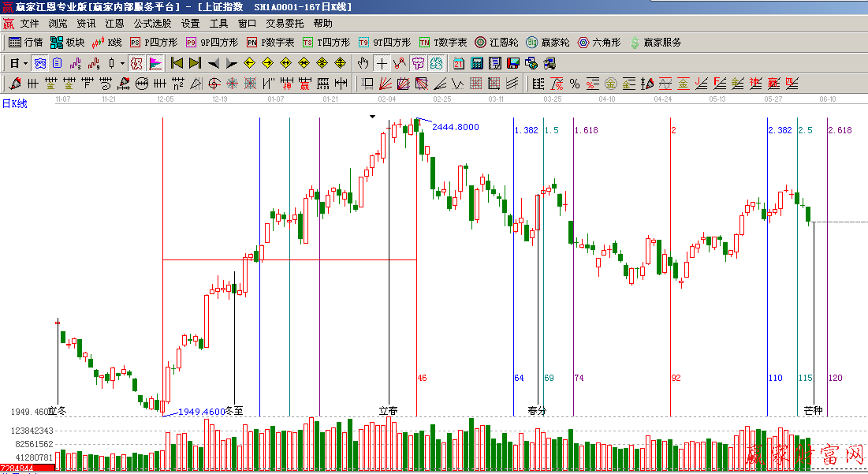
Task: Open the 公式选股 menu
Action: (152, 24)
